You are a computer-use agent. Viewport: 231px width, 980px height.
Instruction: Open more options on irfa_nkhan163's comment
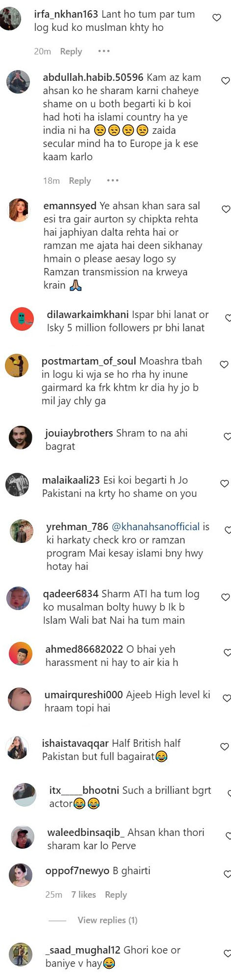click(x=104, y=51)
